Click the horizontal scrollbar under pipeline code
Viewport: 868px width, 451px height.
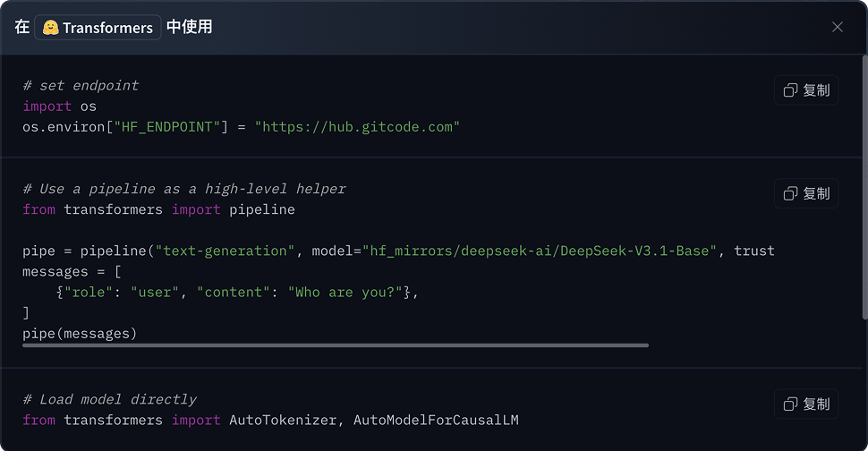336,345
